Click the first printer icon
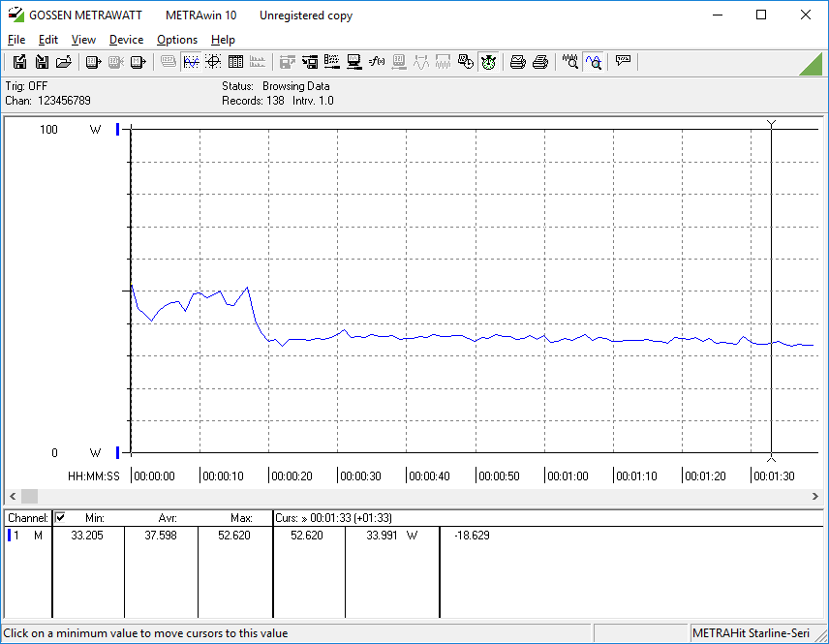Image resolution: width=829 pixels, height=644 pixels. point(518,62)
